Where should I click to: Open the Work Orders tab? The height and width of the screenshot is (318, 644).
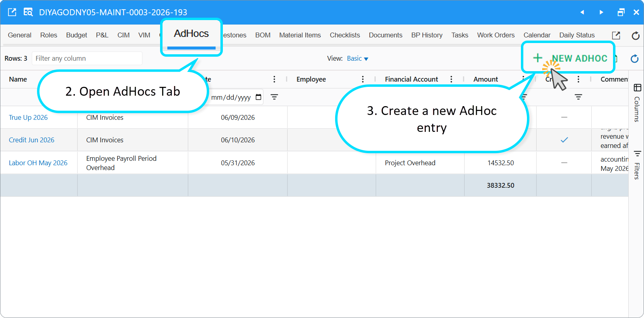tap(496, 35)
